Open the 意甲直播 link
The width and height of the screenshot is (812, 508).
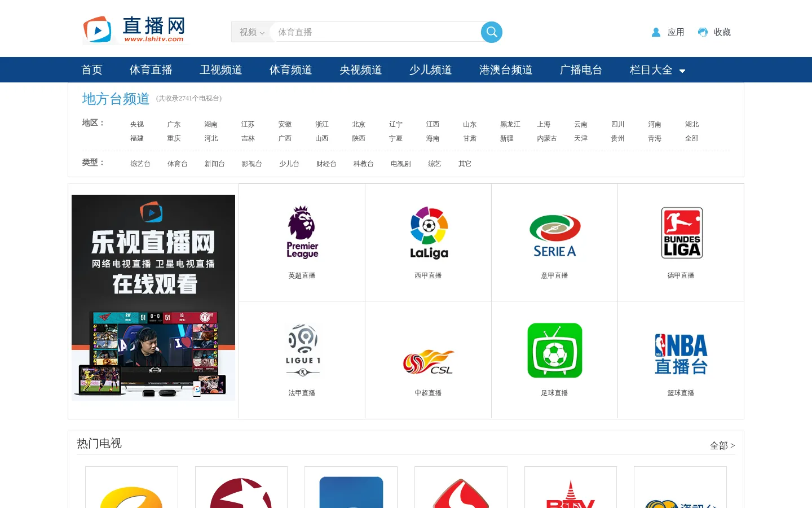(554, 275)
